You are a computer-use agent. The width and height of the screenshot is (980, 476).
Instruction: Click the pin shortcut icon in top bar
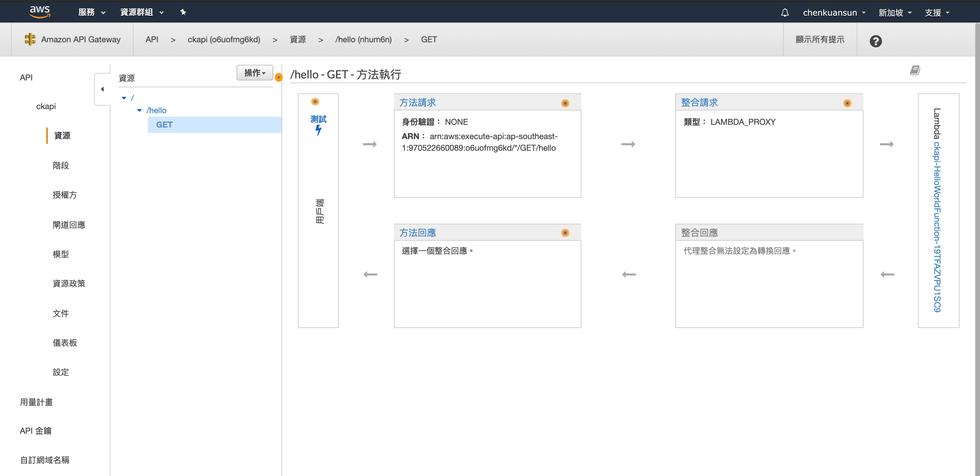coord(183,12)
